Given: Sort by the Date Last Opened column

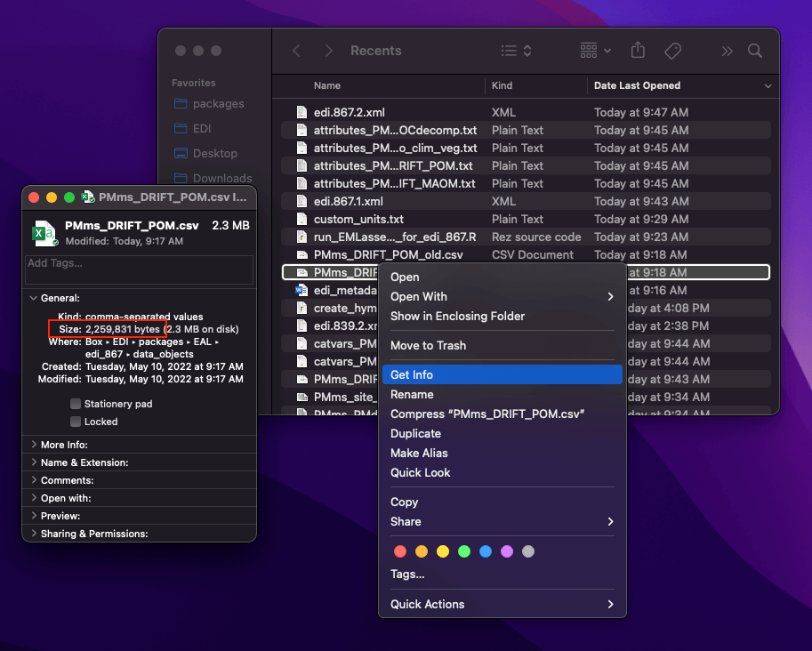Looking at the screenshot, I should click(x=637, y=86).
